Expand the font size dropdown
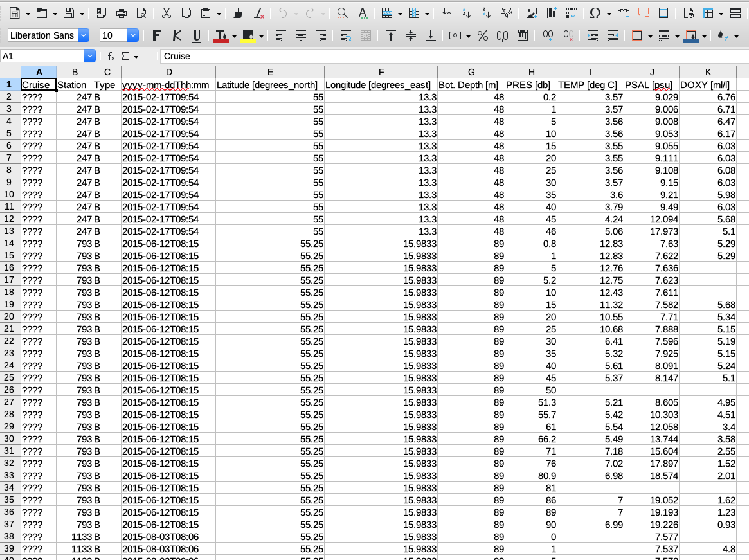The image size is (749, 560). coord(133,36)
